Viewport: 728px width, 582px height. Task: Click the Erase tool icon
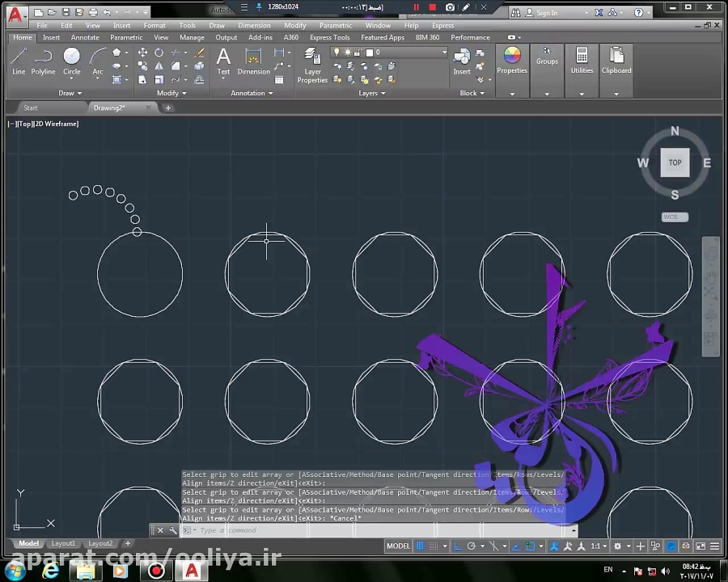coord(200,53)
